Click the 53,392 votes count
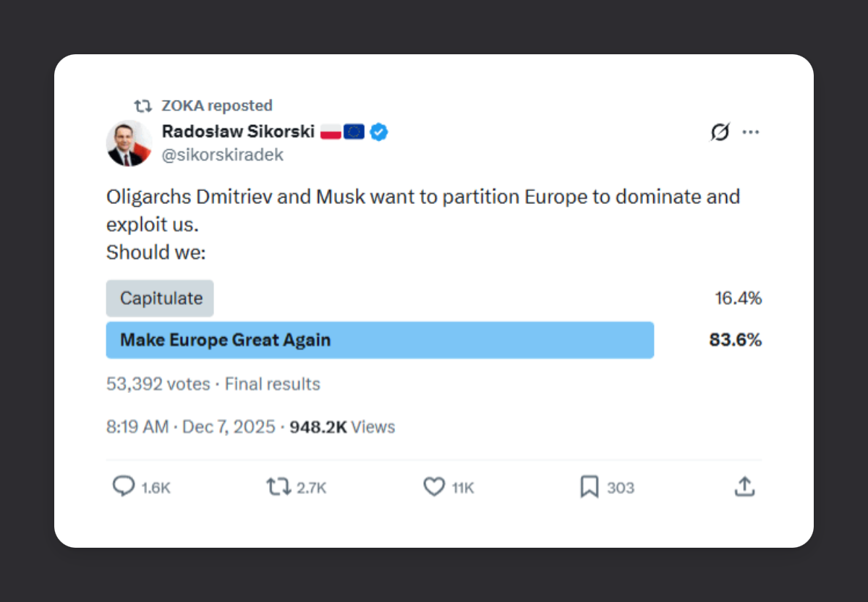Viewport: 868px width, 602px height. (158, 383)
